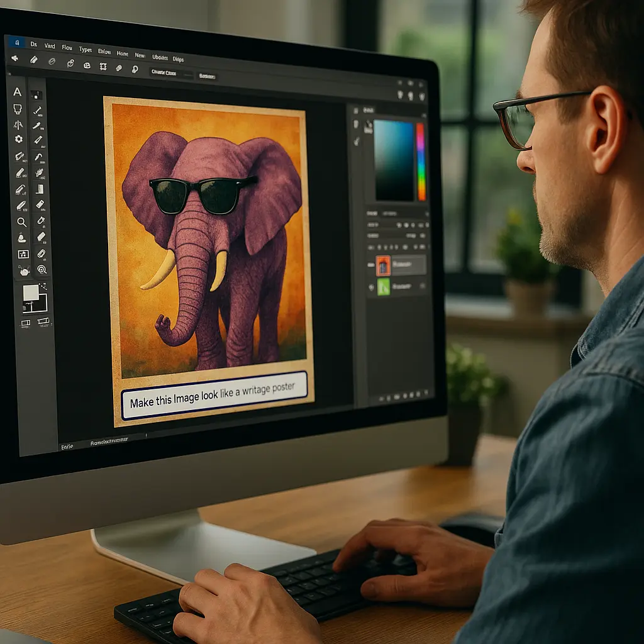Select the teapot-shaped tool in the toolbox
Viewport: 644px width, 644px height.
pyautogui.click(x=25, y=271)
